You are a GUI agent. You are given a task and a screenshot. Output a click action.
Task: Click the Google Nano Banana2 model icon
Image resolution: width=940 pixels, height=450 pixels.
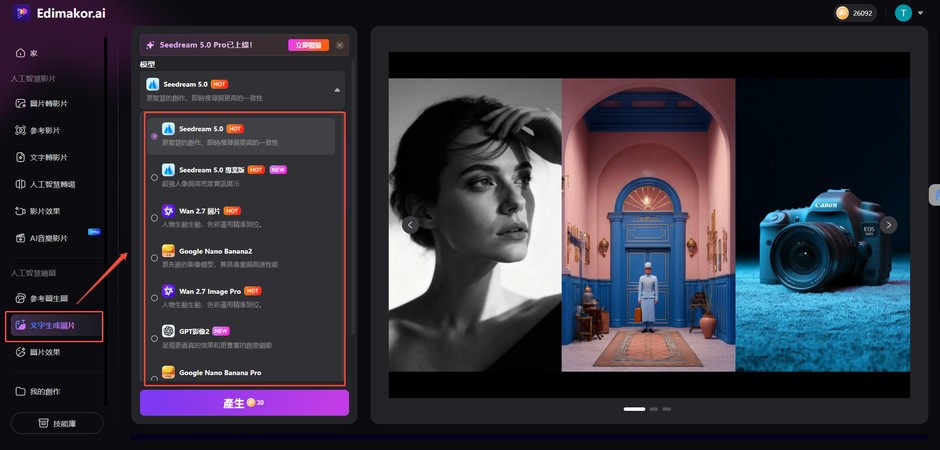pyautogui.click(x=168, y=250)
